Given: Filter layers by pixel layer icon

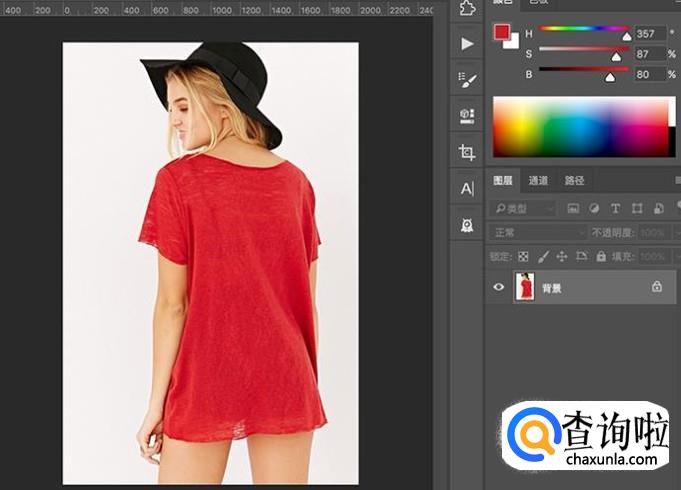Looking at the screenshot, I should (574, 209).
